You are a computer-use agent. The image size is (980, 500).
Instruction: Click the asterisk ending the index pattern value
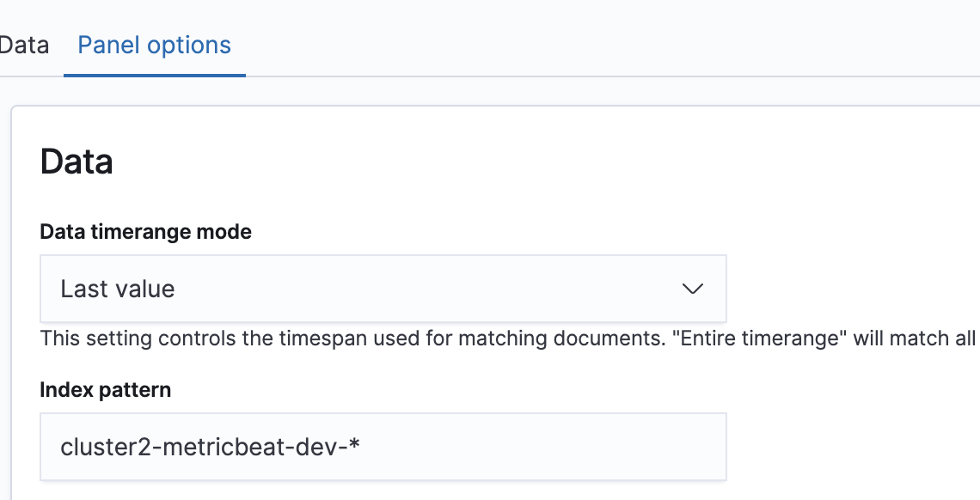click(x=353, y=447)
